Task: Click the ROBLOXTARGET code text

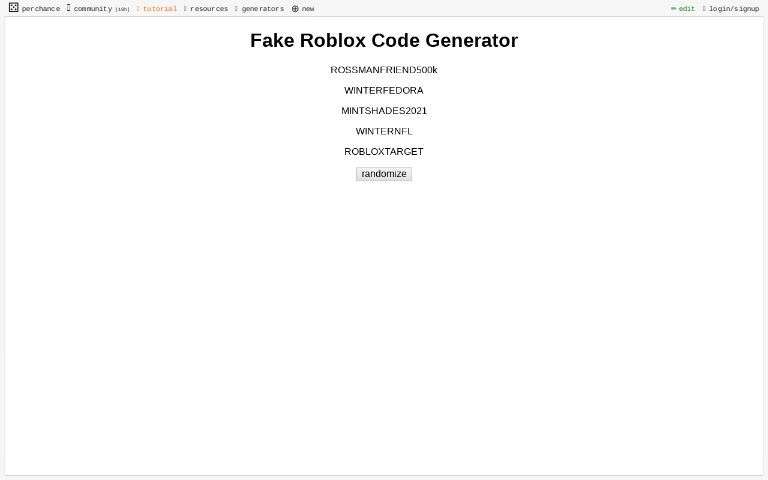Action: 384,152
